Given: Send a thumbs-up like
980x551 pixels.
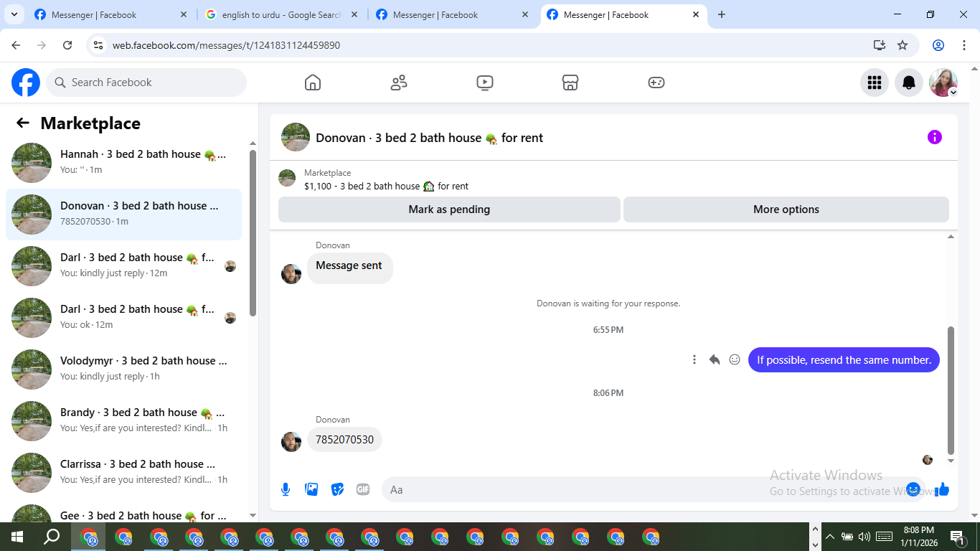Looking at the screenshot, I should [942, 489].
